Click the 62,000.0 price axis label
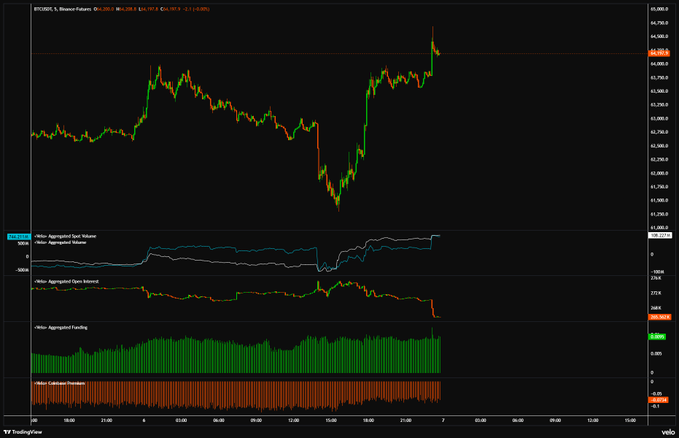 659,173
